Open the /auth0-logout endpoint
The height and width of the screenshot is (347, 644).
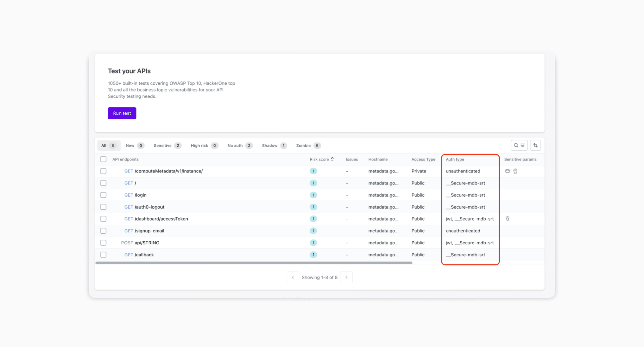[149, 207]
